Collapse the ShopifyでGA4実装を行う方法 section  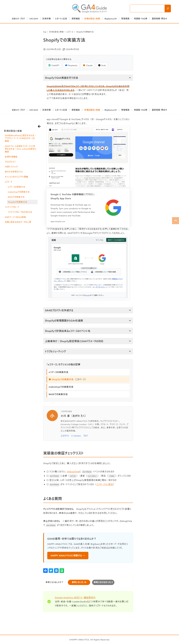(88, 78)
